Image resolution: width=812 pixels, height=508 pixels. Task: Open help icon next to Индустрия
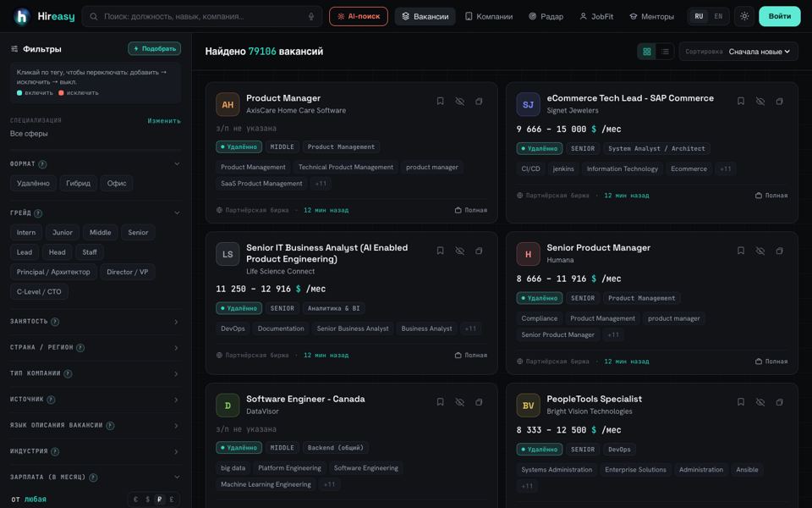coord(55,451)
